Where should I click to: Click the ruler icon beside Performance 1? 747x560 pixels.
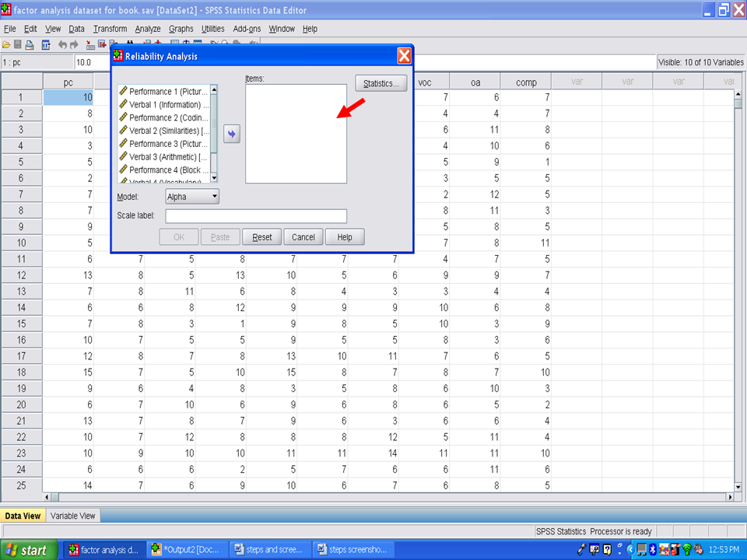(123, 92)
